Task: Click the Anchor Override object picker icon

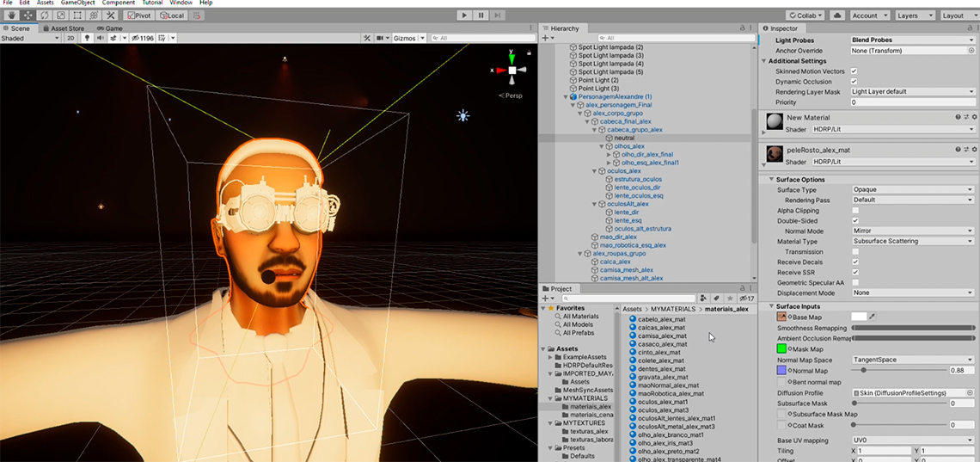Action: pos(971,51)
